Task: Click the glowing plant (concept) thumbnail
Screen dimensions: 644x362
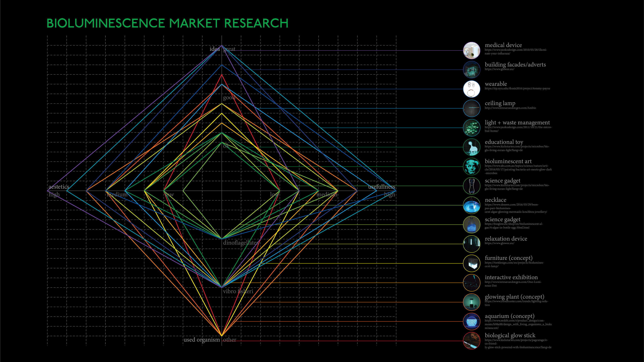Action: (x=471, y=302)
